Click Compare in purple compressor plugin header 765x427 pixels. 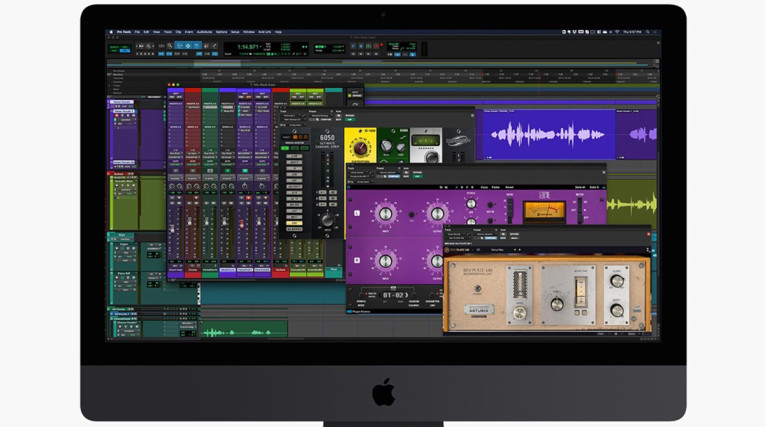point(394,176)
